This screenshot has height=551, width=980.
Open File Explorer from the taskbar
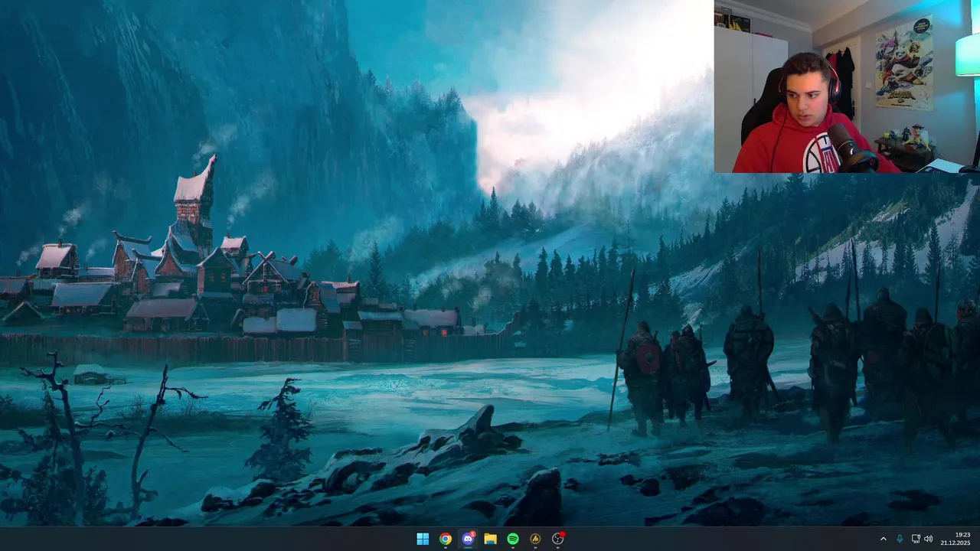tap(490, 539)
